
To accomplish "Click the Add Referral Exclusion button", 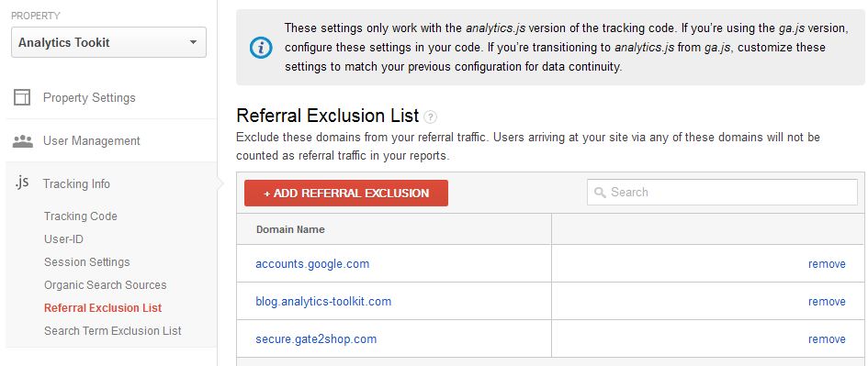I will point(346,193).
